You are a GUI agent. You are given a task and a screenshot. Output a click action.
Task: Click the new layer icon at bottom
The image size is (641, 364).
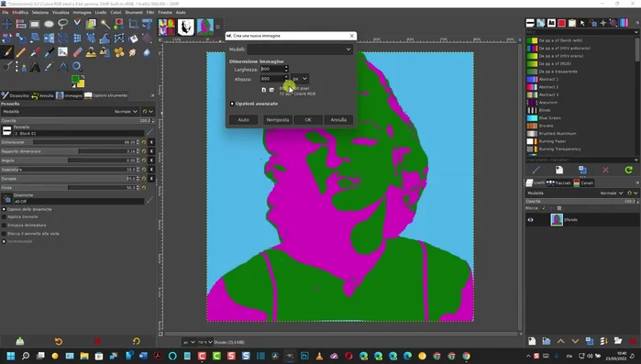click(532, 341)
